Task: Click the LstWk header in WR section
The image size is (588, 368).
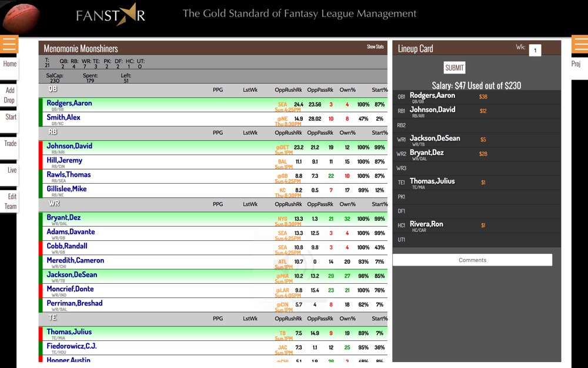Action: [250, 204]
